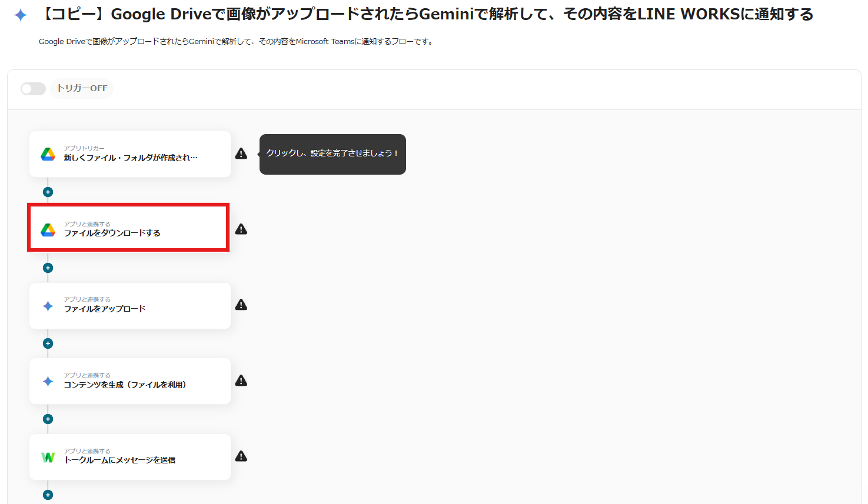Click warning icon beside ファイルをダウンロードする
The width and height of the screenshot is (868, 504).
(x=241, y=229)
